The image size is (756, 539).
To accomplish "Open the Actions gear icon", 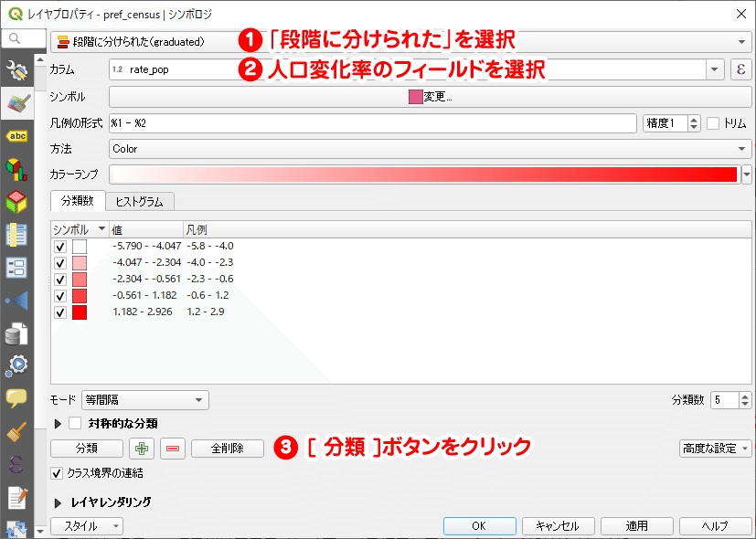I will tap(16, 366).
